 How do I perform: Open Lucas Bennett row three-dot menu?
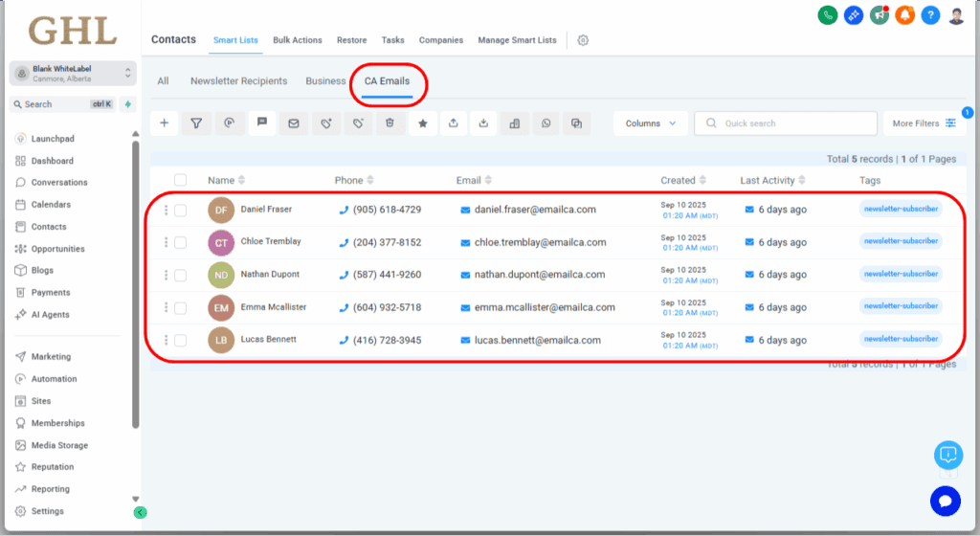pos(166,340)
